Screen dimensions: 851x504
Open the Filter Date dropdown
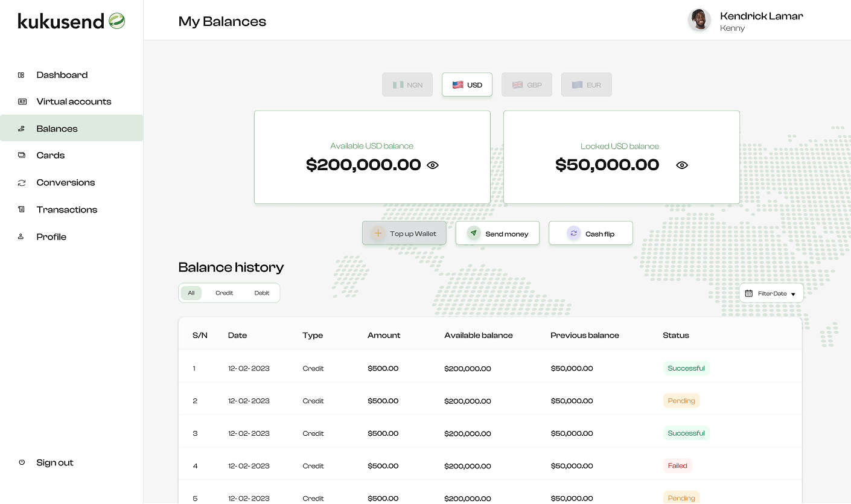pyautogui.click(x=771, y=293)
